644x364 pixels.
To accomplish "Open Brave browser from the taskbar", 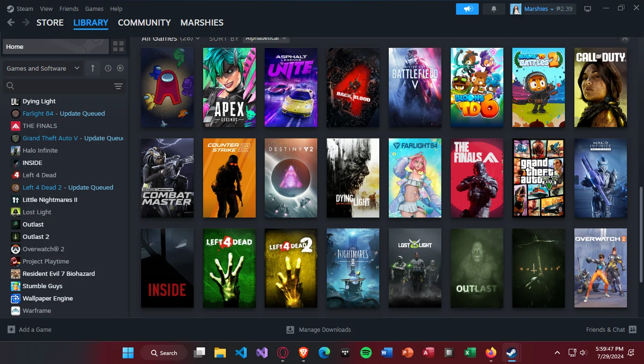I will click(x=304, y=353).
